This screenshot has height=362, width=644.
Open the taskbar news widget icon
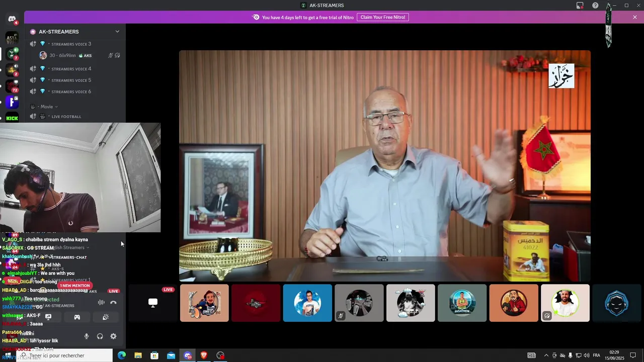point(531,355)
